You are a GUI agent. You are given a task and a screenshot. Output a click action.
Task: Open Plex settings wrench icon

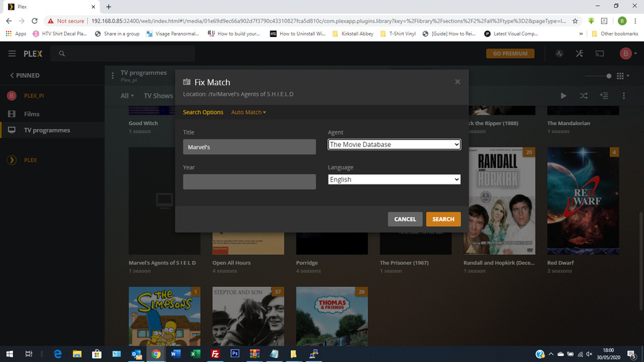point(579,53)
